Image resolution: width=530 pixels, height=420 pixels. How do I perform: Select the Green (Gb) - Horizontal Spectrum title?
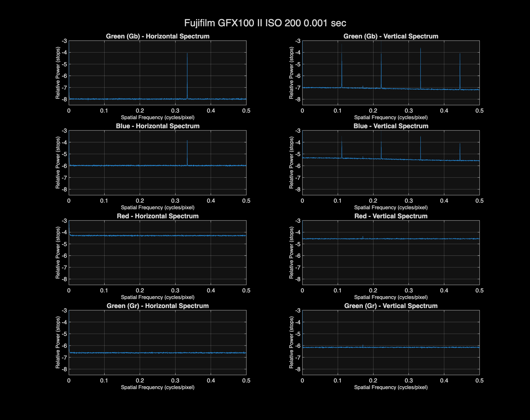pyautogui.click(x=157, y=36)
